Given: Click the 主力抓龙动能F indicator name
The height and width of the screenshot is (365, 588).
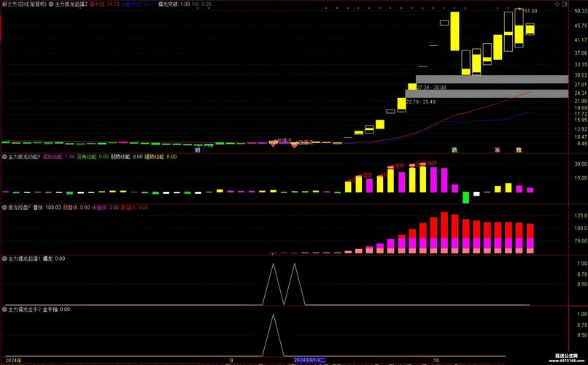Looking at the screenshot, I should [24, 157].
